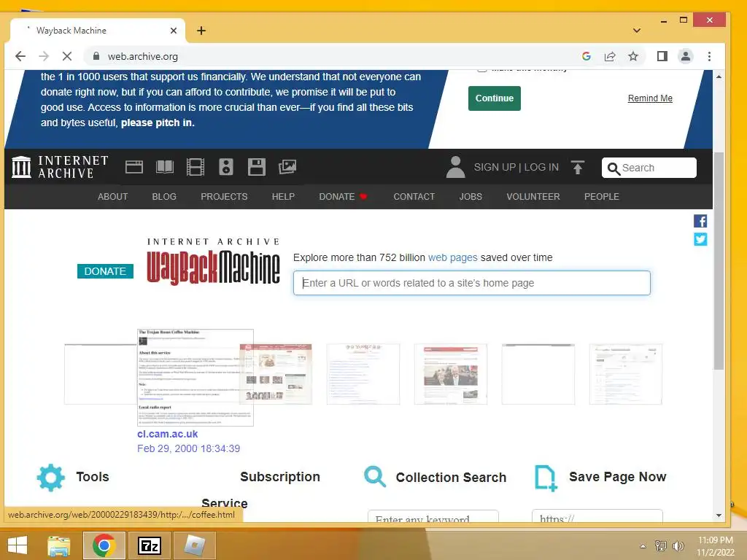This screenshot has width=747, height=560.
Task: Open a new browser tab
Action: click(201, 31)
